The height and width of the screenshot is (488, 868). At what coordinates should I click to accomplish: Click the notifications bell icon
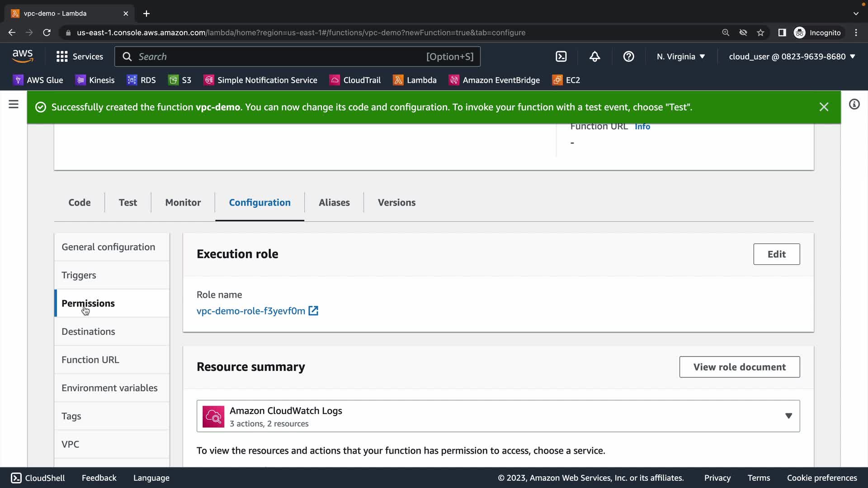[594, 56]
